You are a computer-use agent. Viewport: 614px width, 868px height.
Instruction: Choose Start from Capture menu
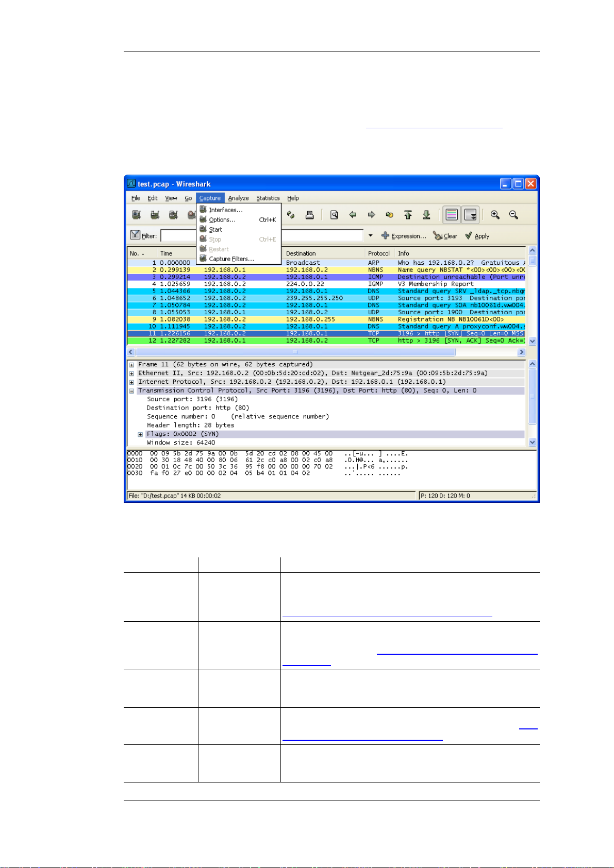click(239, 230)
